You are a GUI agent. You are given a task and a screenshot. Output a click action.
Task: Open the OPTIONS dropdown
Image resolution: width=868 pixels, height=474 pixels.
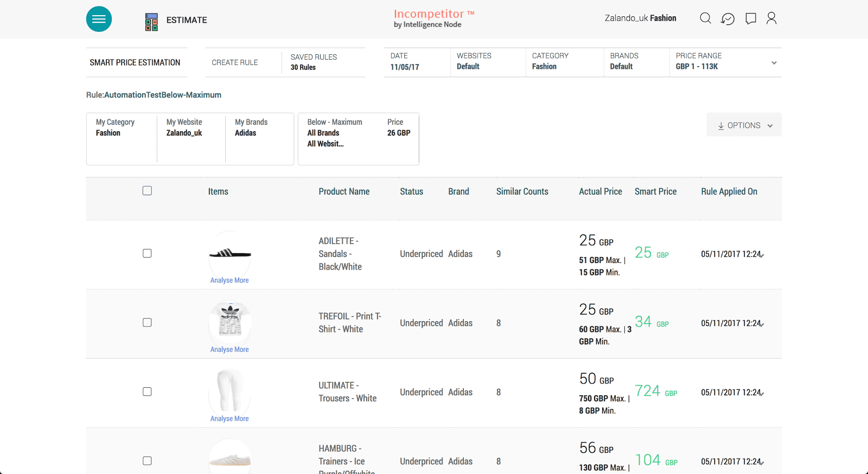point(744,125)
